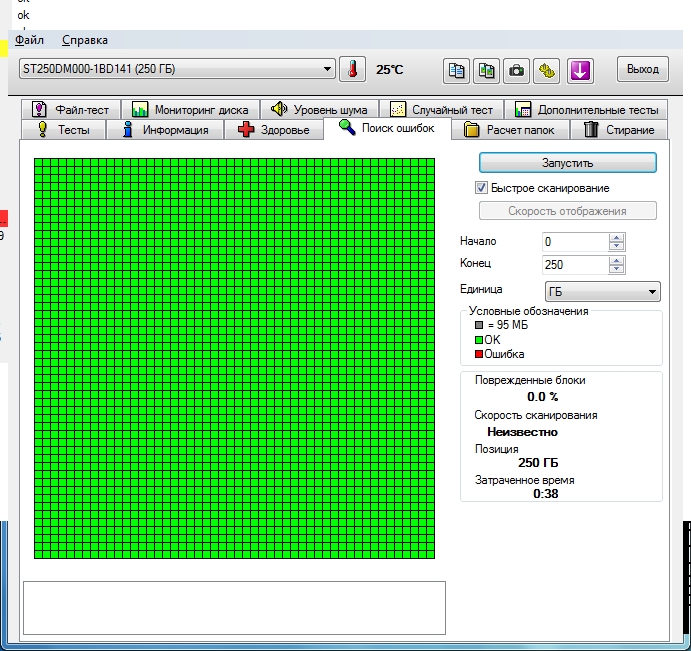691x651 pixels.
Task: Click the Выход exit button
Action: (643, 69)
